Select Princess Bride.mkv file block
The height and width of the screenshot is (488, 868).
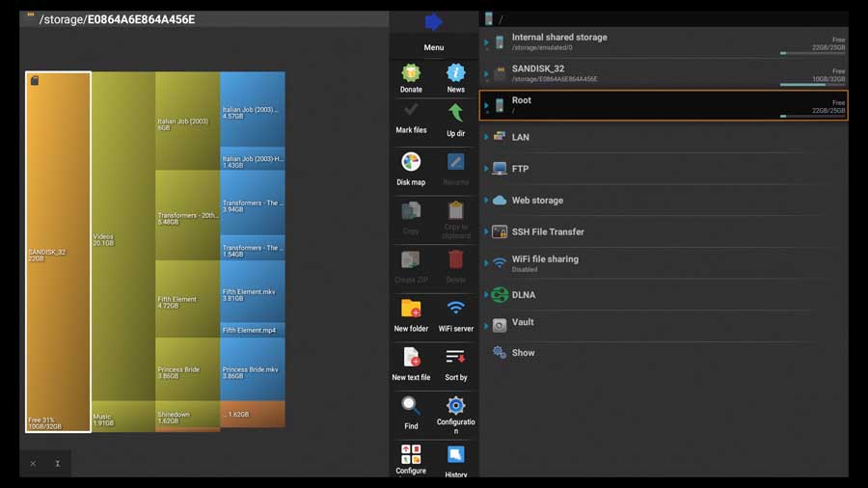253,369
